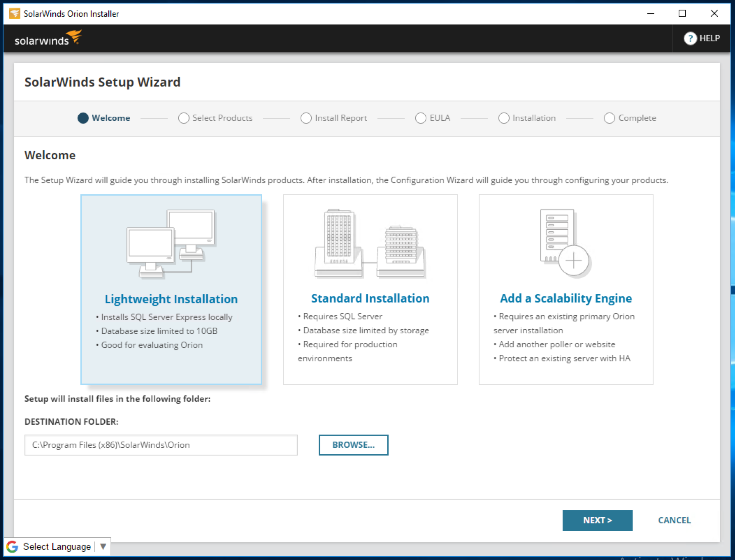The height and width of the screenshot is (560, 735).
Task: Go to the Complete step label
Action: tap(637, 118)
